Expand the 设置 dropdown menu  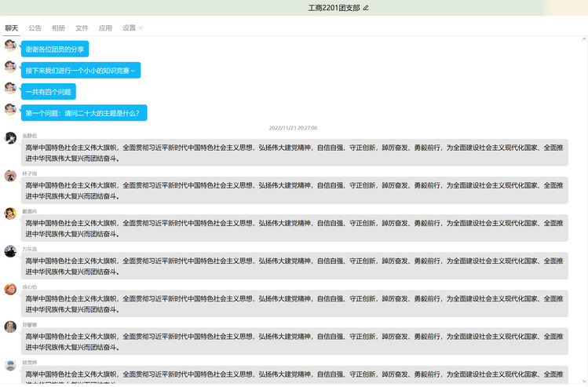133,28
